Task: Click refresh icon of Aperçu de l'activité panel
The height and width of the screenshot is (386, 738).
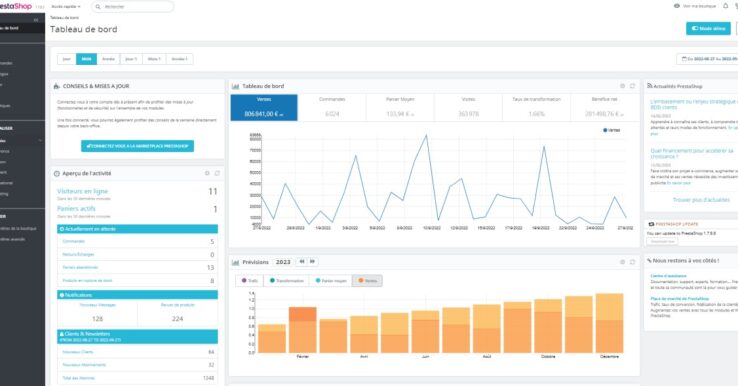Action: click(217, 173)
